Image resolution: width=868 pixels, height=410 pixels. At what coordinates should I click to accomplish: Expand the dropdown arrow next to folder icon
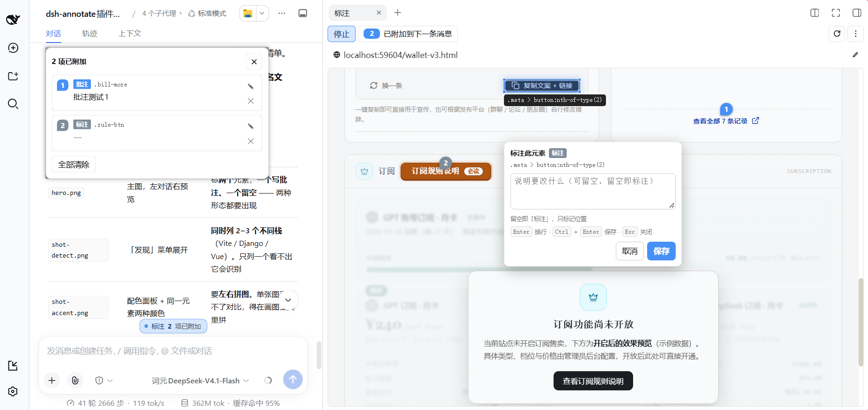262,13
